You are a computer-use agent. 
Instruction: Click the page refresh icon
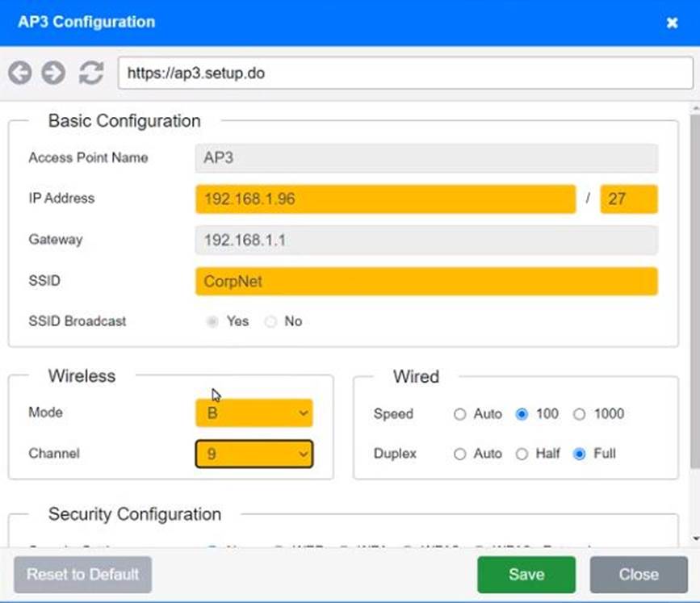90,73
